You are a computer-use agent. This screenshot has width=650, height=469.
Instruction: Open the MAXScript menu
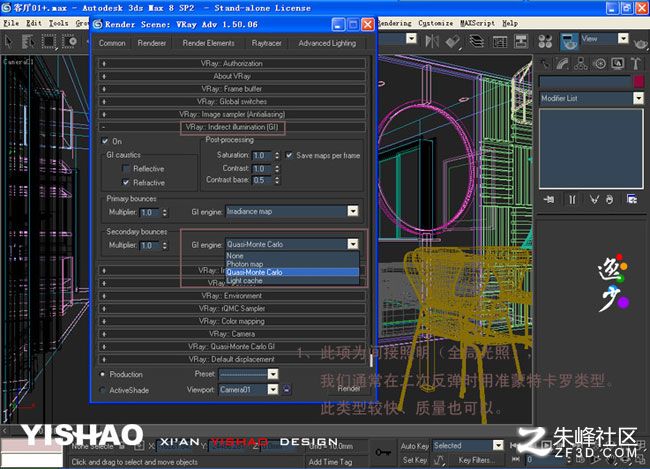478,23
